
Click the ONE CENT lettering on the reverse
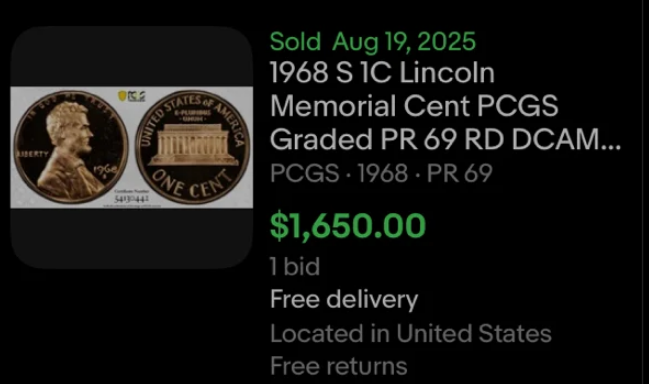tap(191, 184)
